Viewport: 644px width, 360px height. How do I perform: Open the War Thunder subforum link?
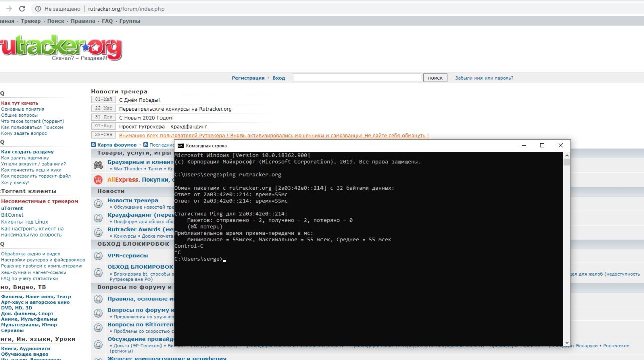pyautogui.click(x=128, y=169)
